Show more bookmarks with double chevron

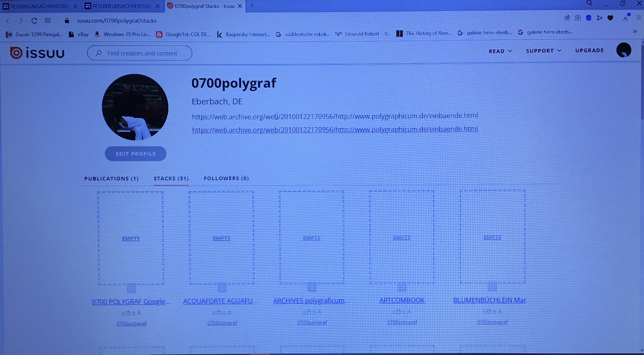tap(635, 31)
